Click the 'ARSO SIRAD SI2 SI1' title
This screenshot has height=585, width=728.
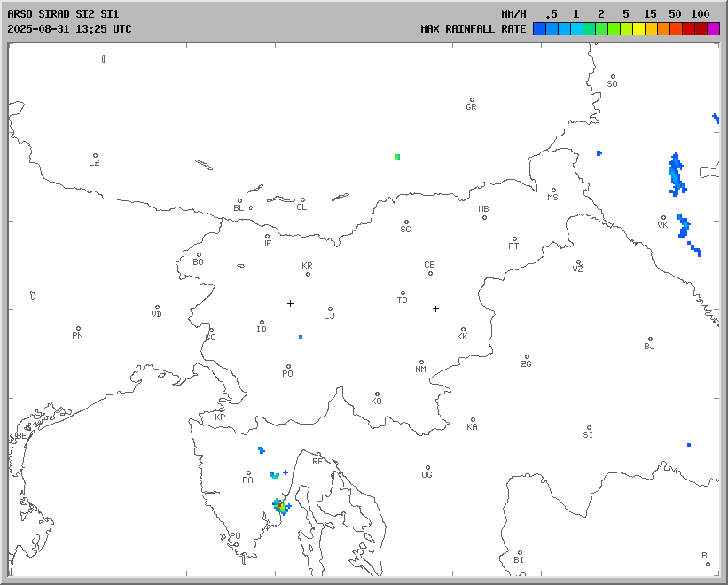[63, 14]
